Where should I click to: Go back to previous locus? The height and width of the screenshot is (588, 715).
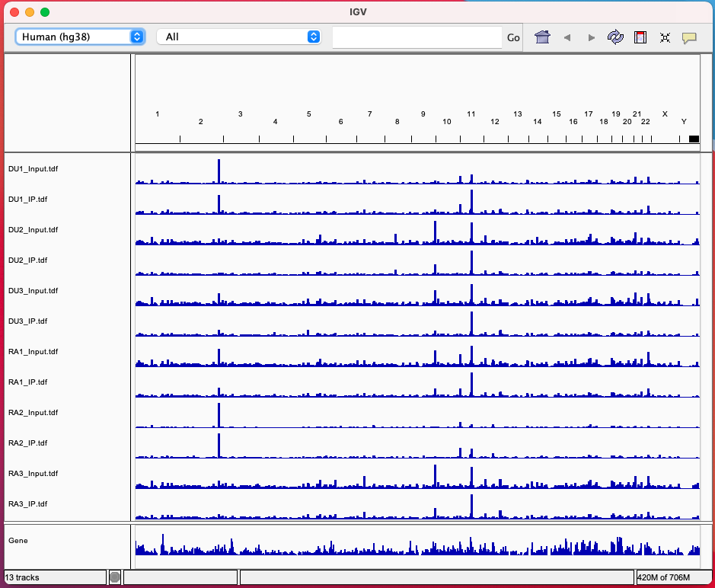click(567, 37)
